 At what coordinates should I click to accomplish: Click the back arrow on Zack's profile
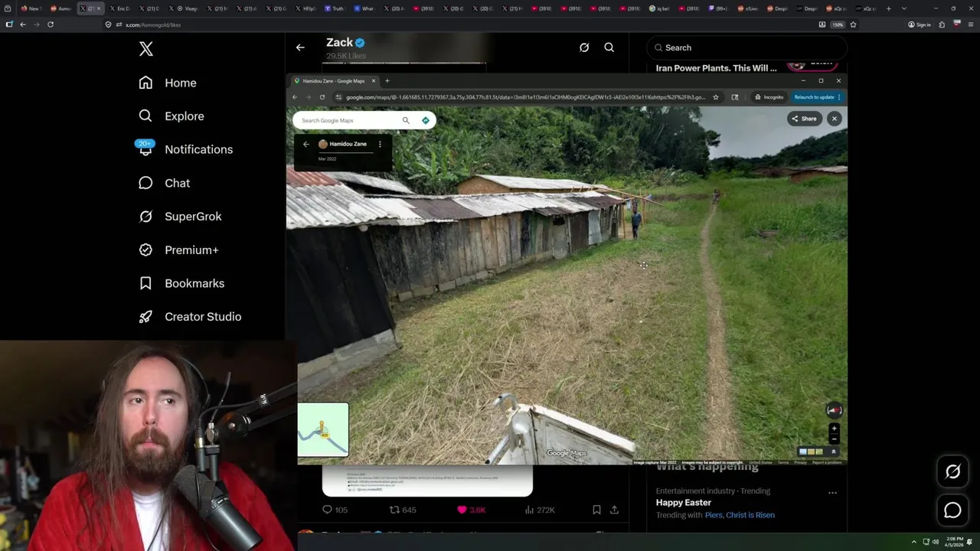point(300,47)
